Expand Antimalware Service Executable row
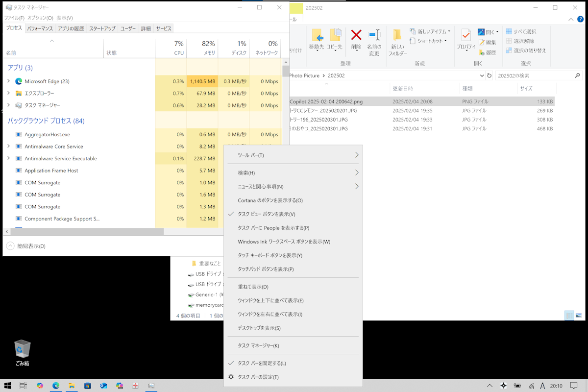This screenshot has height=392, width=588. pos(8,158)
